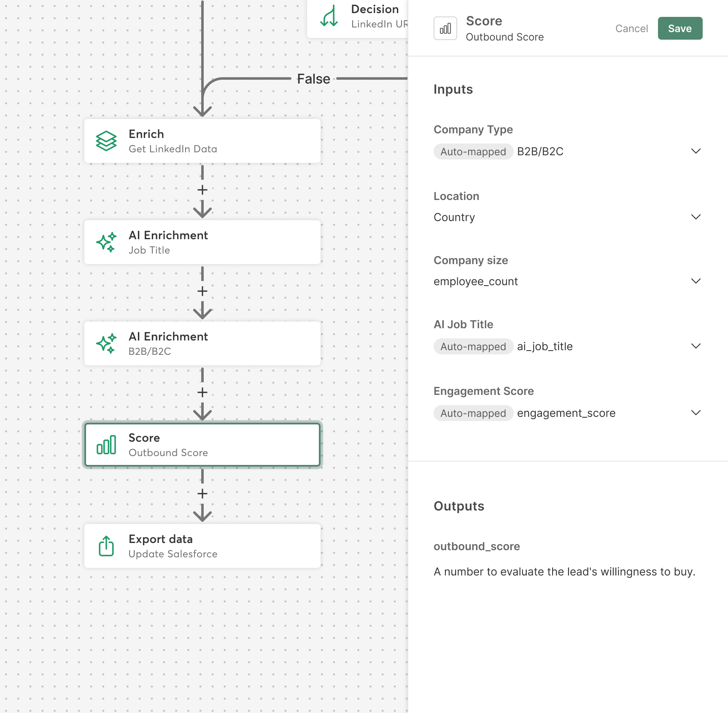This screenshot has height=713, width=728.
Task: Expand the Location Country dropdown
Action: (696, 217)
